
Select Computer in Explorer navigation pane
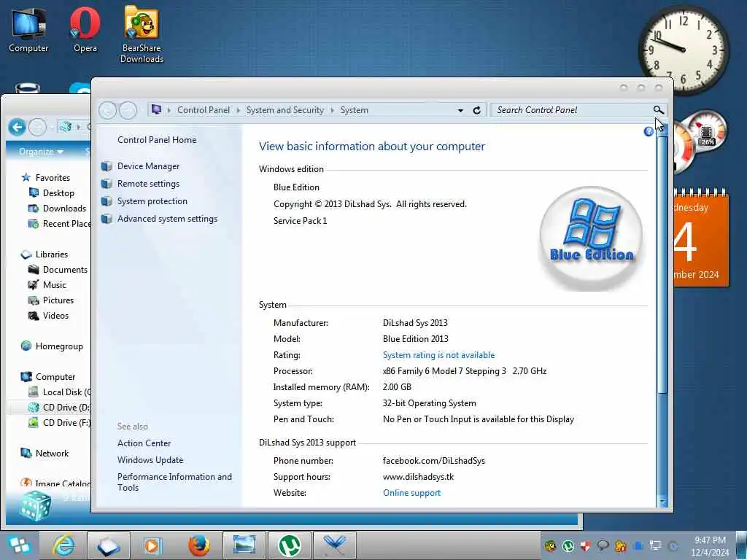pos(55,377)
